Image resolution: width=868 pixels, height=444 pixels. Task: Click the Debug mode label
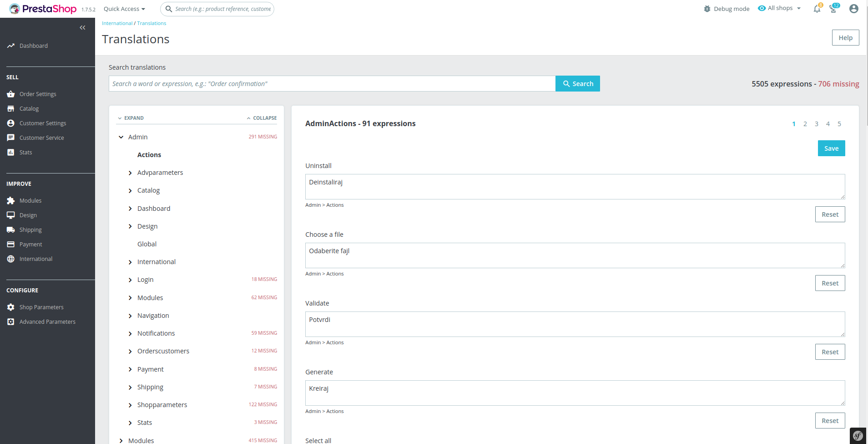pos(732,9)
